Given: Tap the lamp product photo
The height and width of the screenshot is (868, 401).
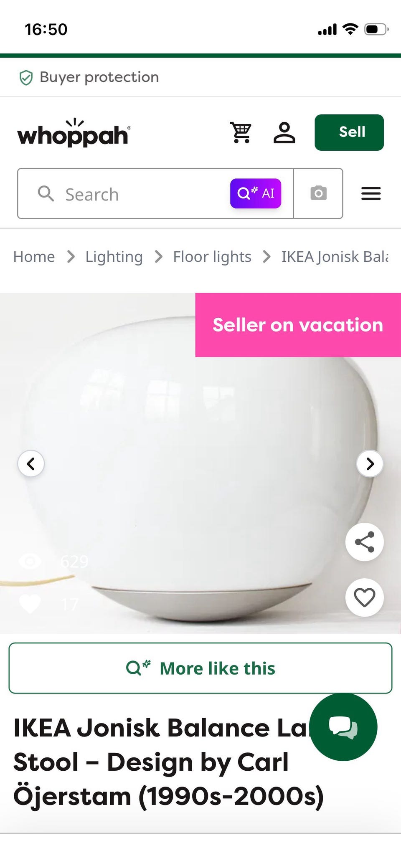Looking at the screenshot, I should 200,463.
